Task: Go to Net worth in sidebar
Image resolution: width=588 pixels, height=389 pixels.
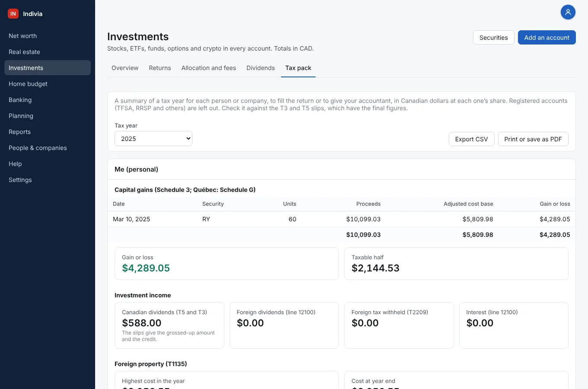Action: point(48,36)
